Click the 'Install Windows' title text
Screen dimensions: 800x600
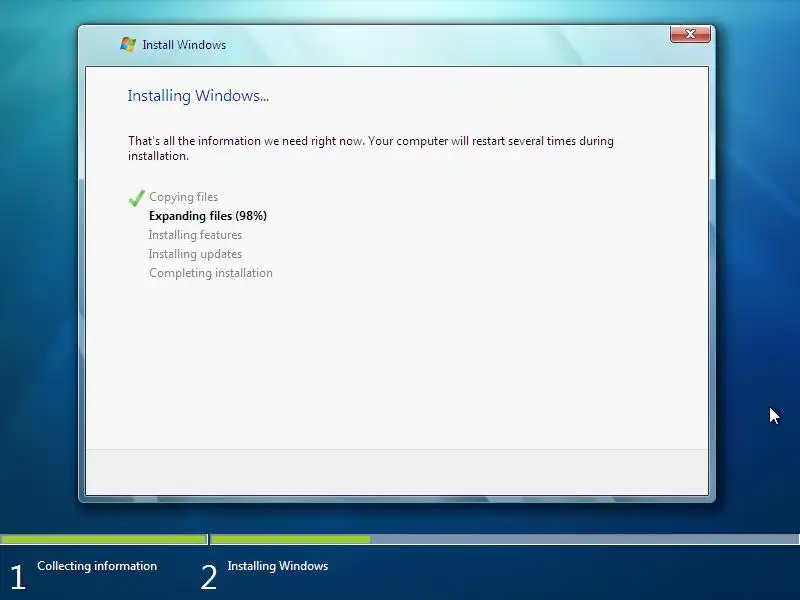(x=184, y=45)
